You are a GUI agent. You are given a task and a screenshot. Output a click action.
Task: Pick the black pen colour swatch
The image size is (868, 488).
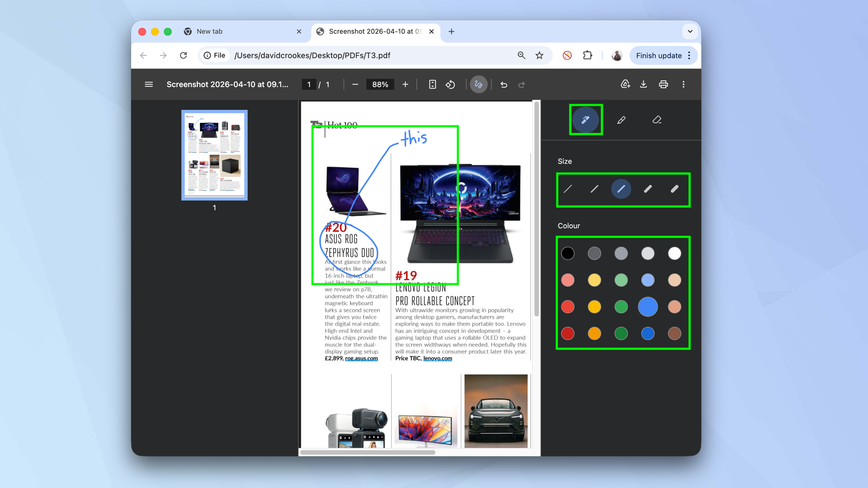pyautogui.click(x=568, y=253)
